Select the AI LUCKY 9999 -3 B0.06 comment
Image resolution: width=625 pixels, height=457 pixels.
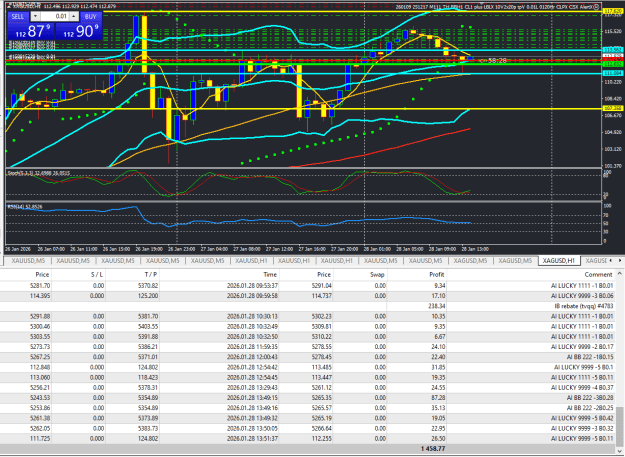coord(582,296)
